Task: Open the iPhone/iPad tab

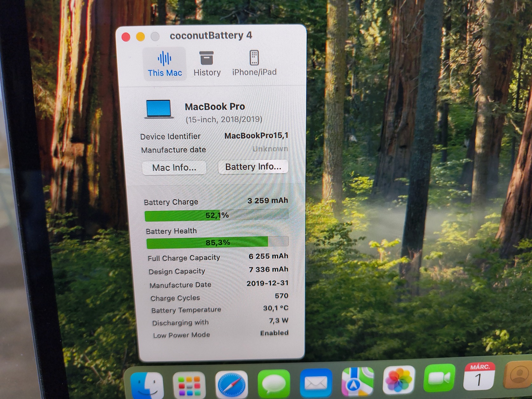Action: click(254, 63)
